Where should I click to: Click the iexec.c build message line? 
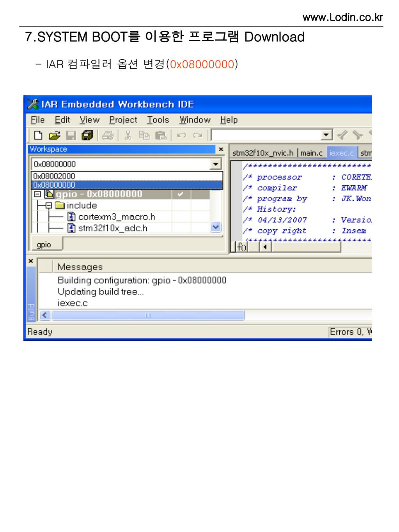(73, 303)
